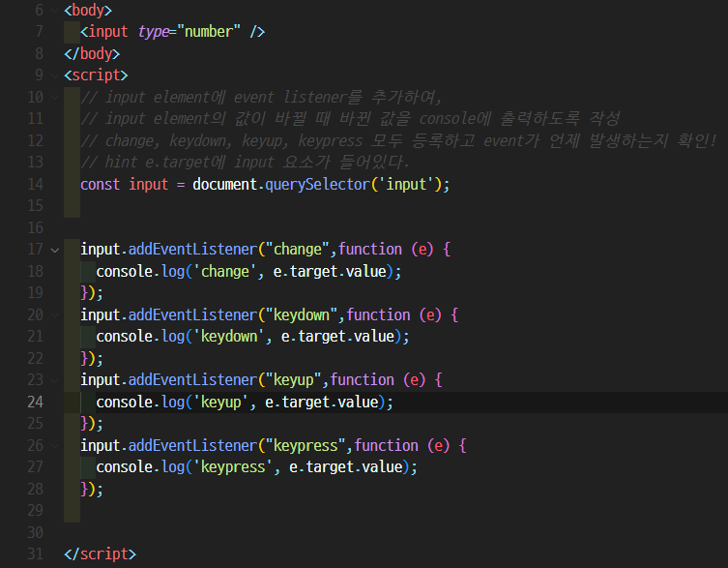Click the 'keypress' log label on line 27
The image size is (728, 568).
(x=233, y=467)
